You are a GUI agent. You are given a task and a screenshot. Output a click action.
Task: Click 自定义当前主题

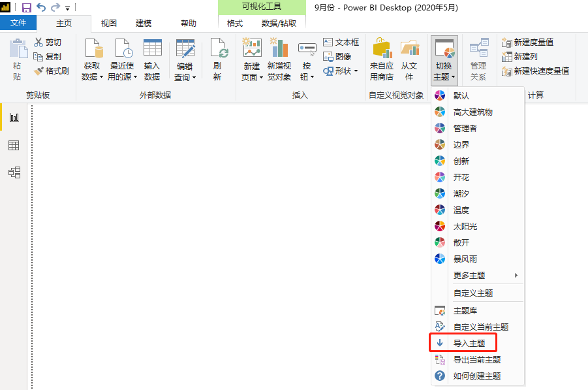click(477, 327)
